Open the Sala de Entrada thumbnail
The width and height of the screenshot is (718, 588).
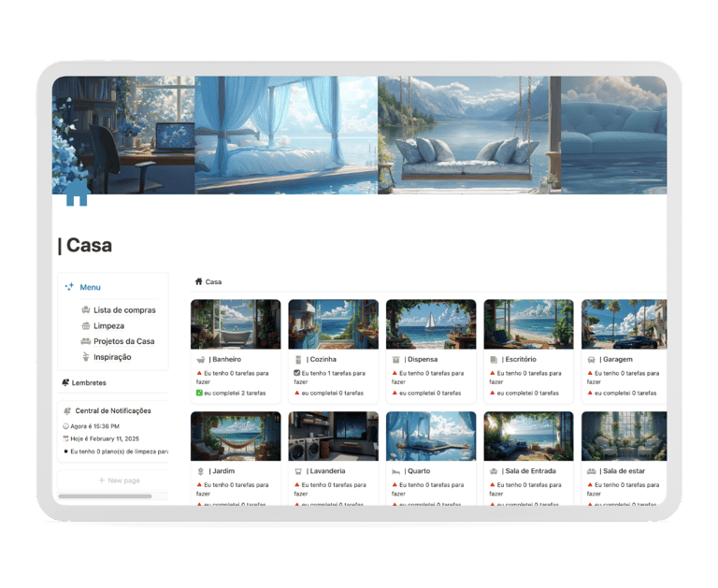pyautogui.click(x=529, y=436)
